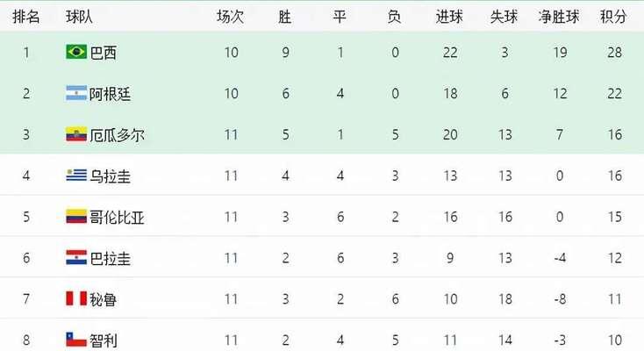This screenshot has width=644, height=351.
Task: Select the 场次 column header
Action: click(231, 17)
